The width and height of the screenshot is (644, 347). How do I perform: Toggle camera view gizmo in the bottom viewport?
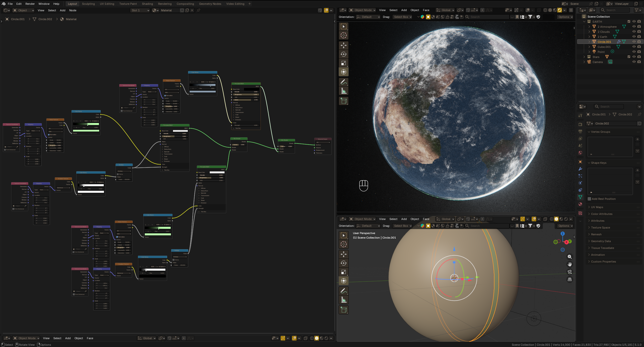pos(569,272)
